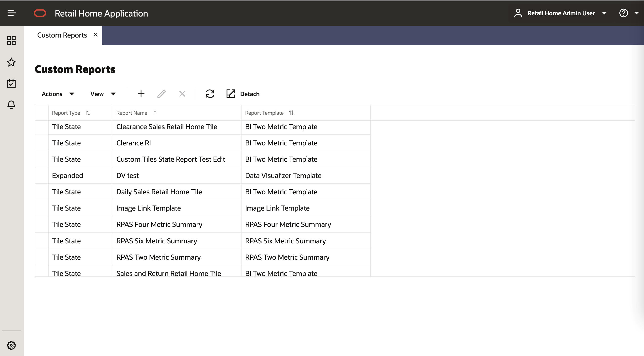This screenshot has width=644, height=356.
Task: Select the Custom Reports tab
Action: coord(62,35)
